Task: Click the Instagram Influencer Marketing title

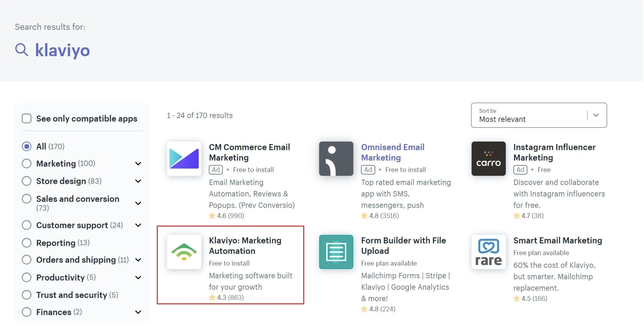Action: 554,152
